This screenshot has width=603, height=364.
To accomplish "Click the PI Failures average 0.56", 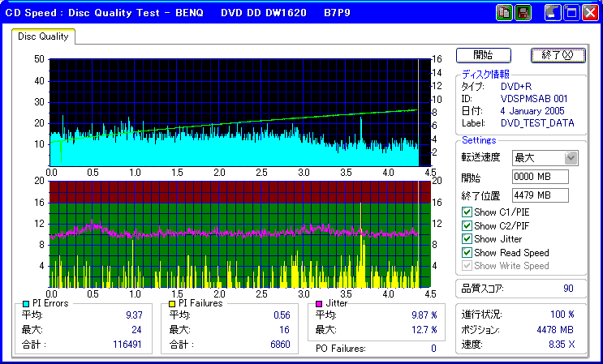I will (x=282, y=315).
